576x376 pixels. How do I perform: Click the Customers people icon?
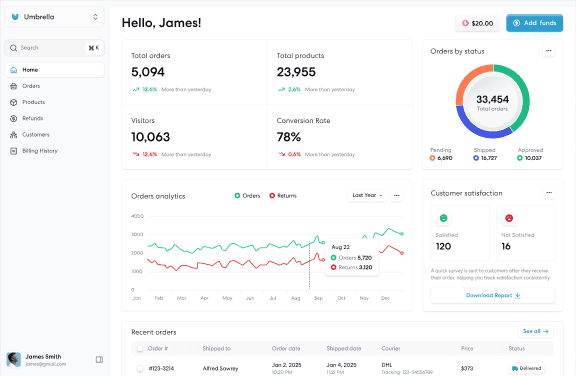(14, 135)
